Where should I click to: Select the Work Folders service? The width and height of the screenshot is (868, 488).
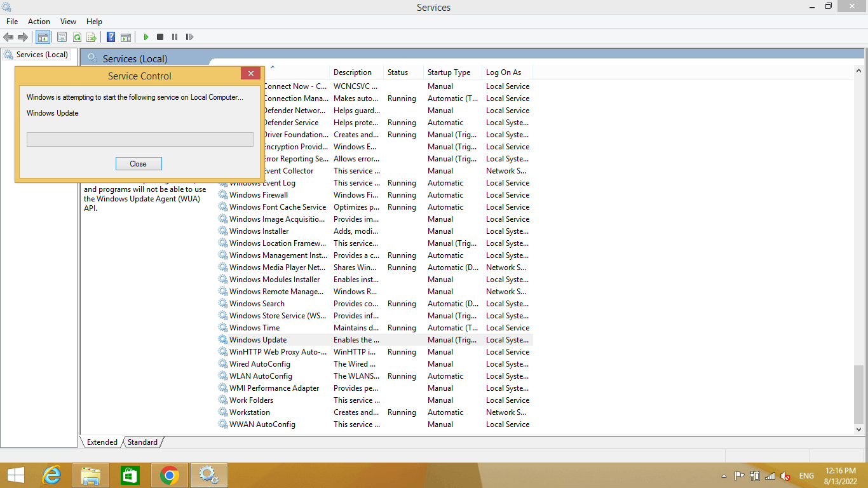375,400
